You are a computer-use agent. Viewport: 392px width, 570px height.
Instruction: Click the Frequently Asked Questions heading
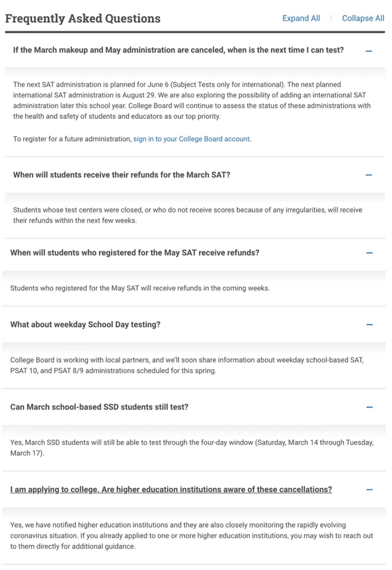coord(83,19)
